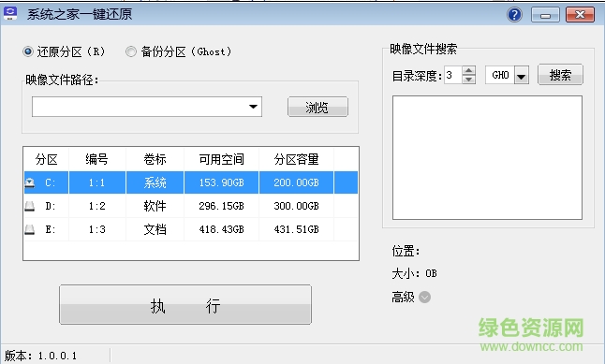Click the 搜索 search button
Screen dimensions: 605x364
(x=560, y=75)
